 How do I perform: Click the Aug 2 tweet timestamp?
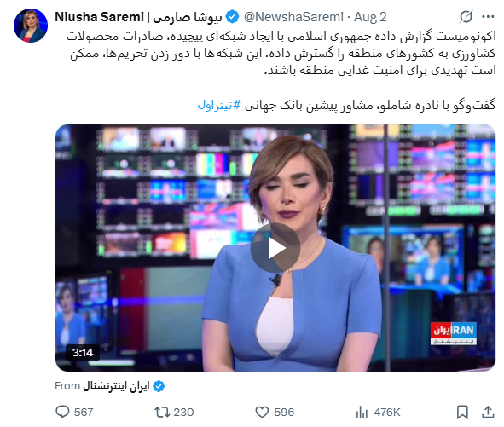(x=370, y=17)
